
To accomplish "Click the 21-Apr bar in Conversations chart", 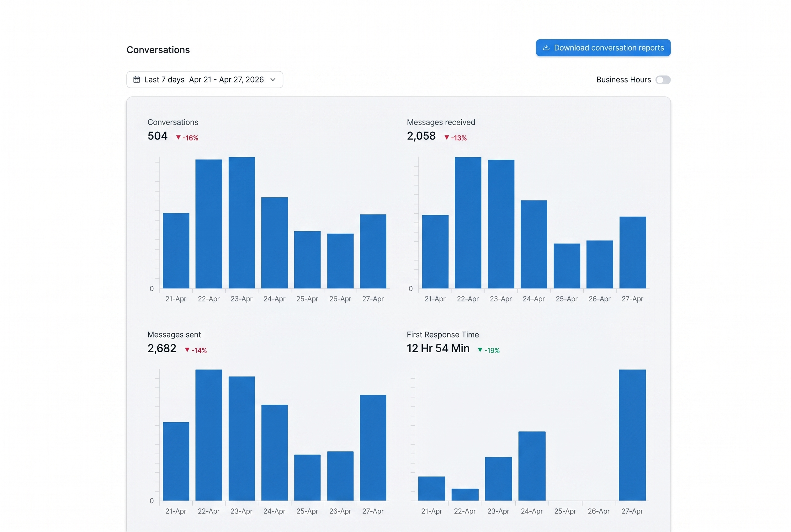I will click(176, 251).
